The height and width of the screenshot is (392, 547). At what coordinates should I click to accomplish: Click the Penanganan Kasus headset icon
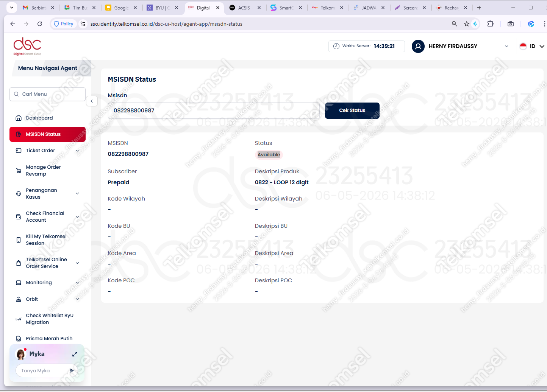coord(18,194)
